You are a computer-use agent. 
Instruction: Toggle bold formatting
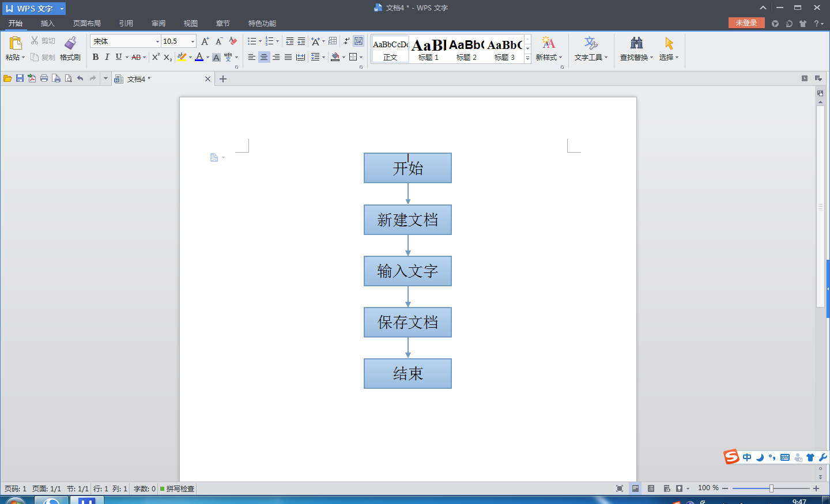pos(96,57)
